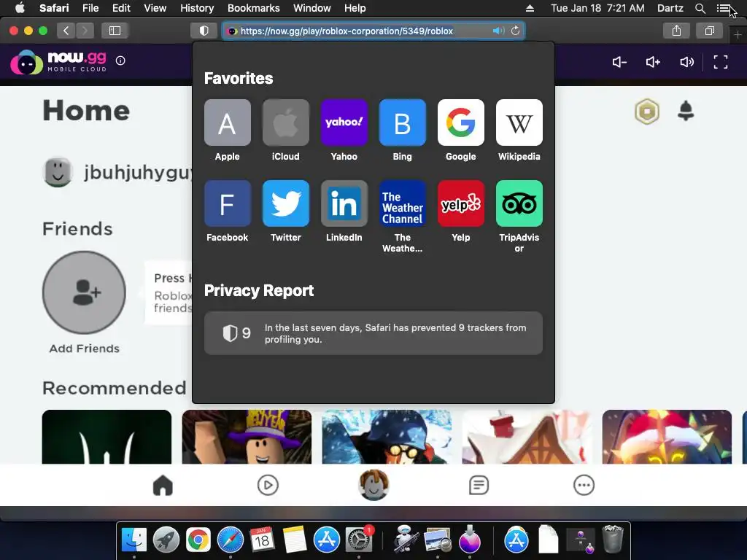747x560 pixels.
Task: Open Safari privacy report shield button
Action: click(x=204, y=31)
